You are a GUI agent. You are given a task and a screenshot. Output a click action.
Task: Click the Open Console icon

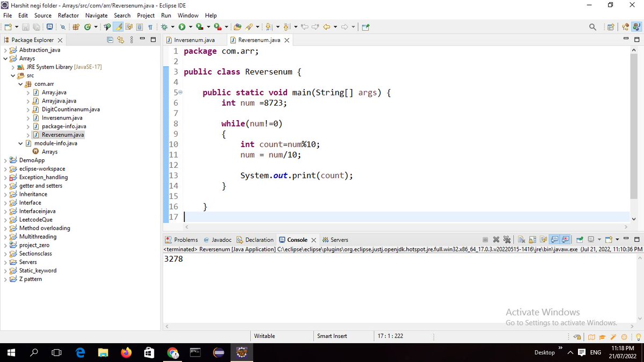point(609,240)
